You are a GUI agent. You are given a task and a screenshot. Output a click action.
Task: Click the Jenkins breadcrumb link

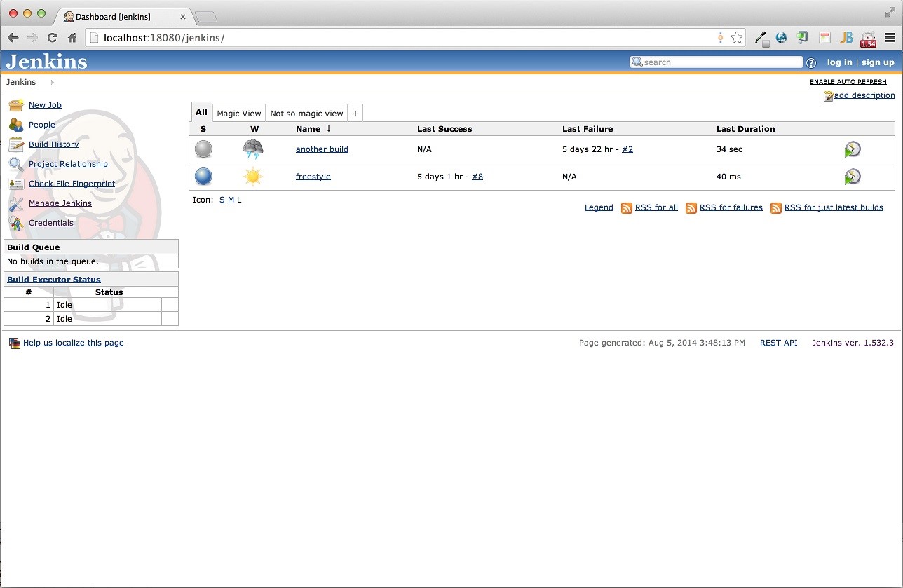coord(21,82)
